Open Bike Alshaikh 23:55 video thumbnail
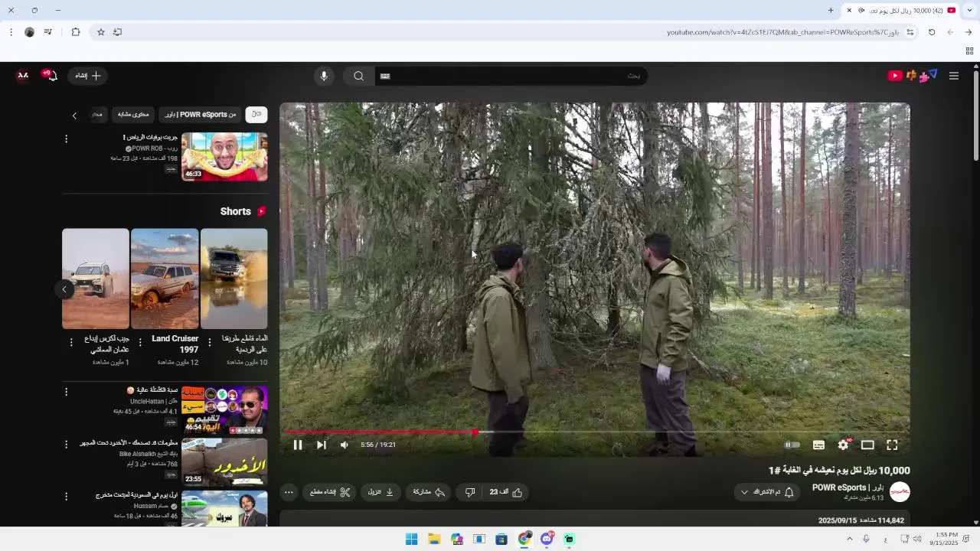 (x=224, y=462)
